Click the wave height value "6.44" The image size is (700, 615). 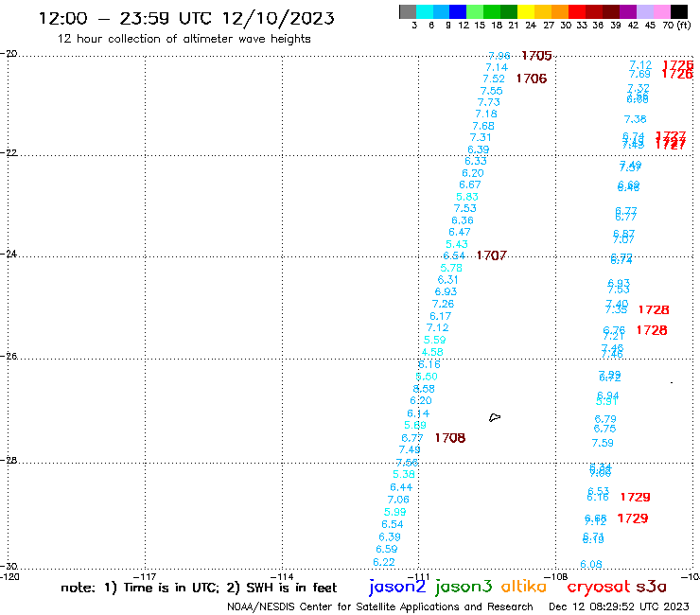[x=401, y=487]
